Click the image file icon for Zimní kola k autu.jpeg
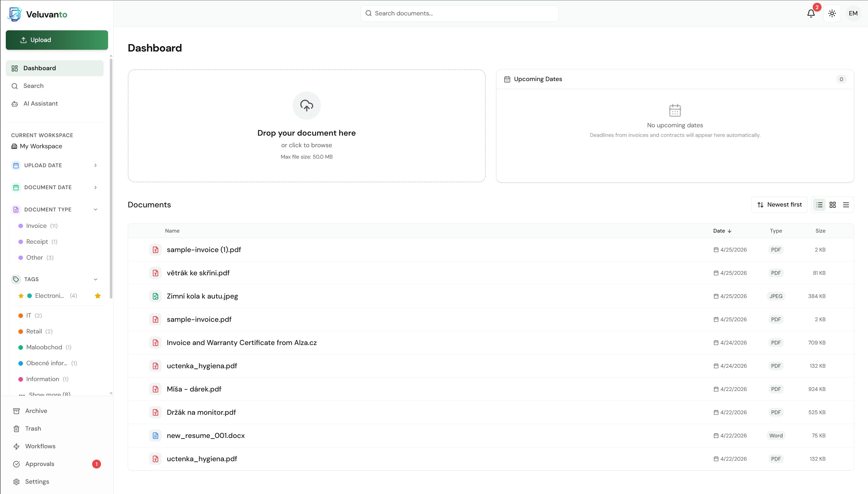This screenshot has width=868, height=494. 155,296
